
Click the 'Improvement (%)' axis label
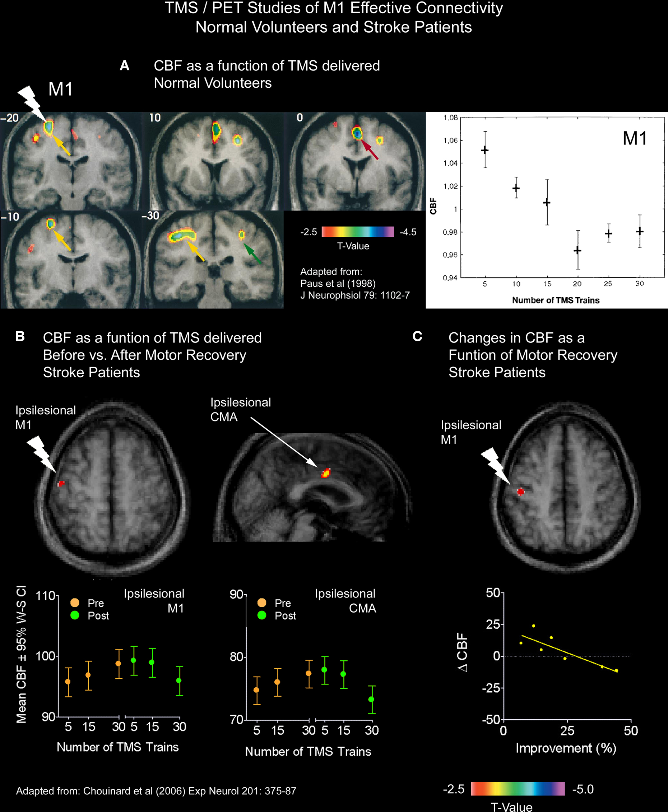(x=566, y=748)
